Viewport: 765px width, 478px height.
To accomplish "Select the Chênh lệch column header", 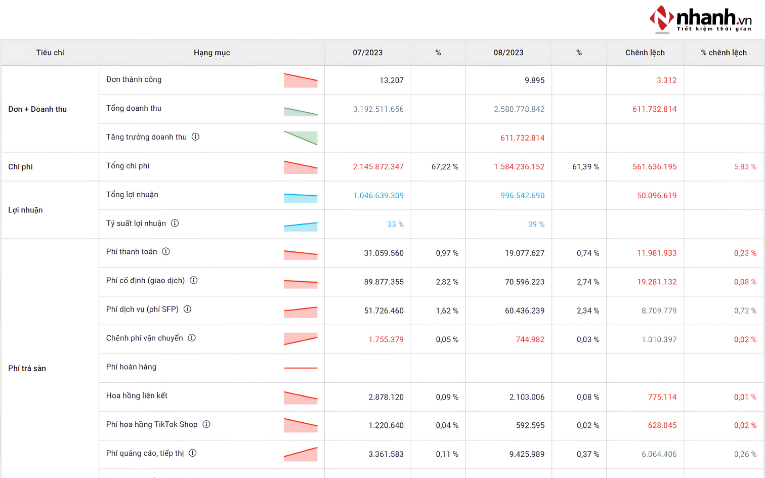I will pos(645,53).
